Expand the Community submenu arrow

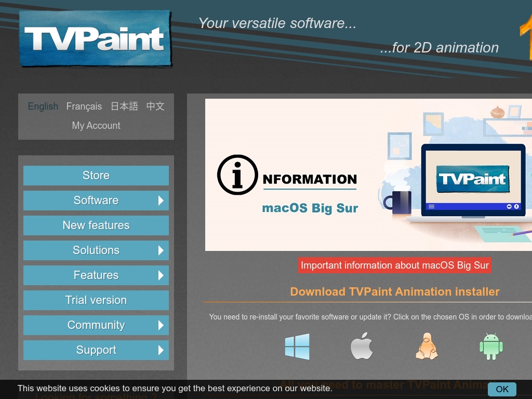[161, 325]
